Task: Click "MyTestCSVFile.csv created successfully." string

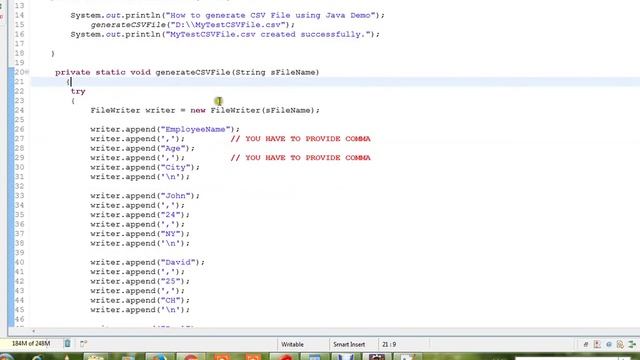Action: pyautogui.click(x=267, y=34)
